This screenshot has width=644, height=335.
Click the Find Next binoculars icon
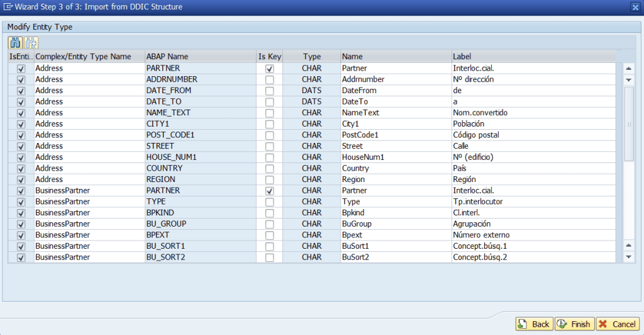click(x=31, y=43)
